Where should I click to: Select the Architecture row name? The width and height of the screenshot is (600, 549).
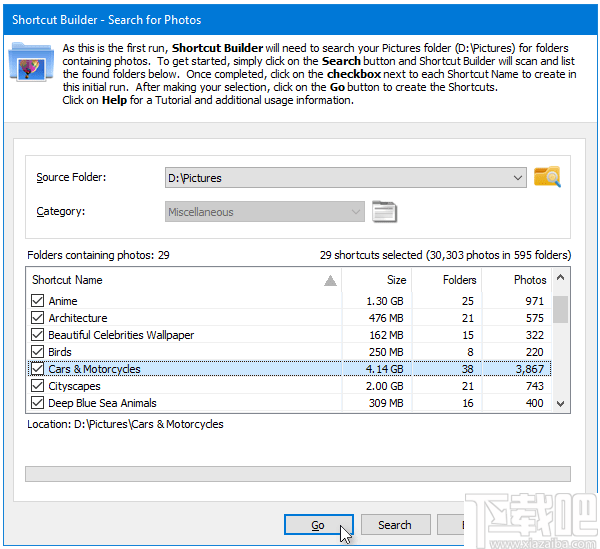pos(78,318)
